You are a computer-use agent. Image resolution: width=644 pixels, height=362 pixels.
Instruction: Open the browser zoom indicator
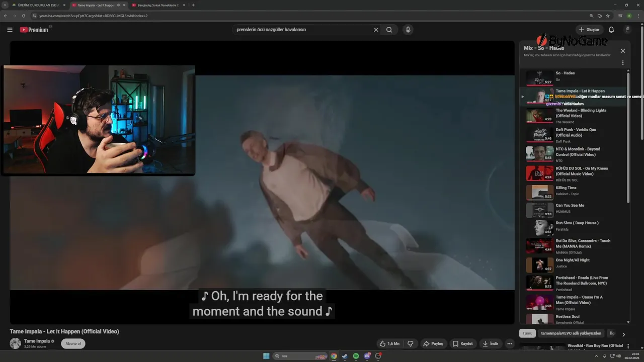pos(591,16)
